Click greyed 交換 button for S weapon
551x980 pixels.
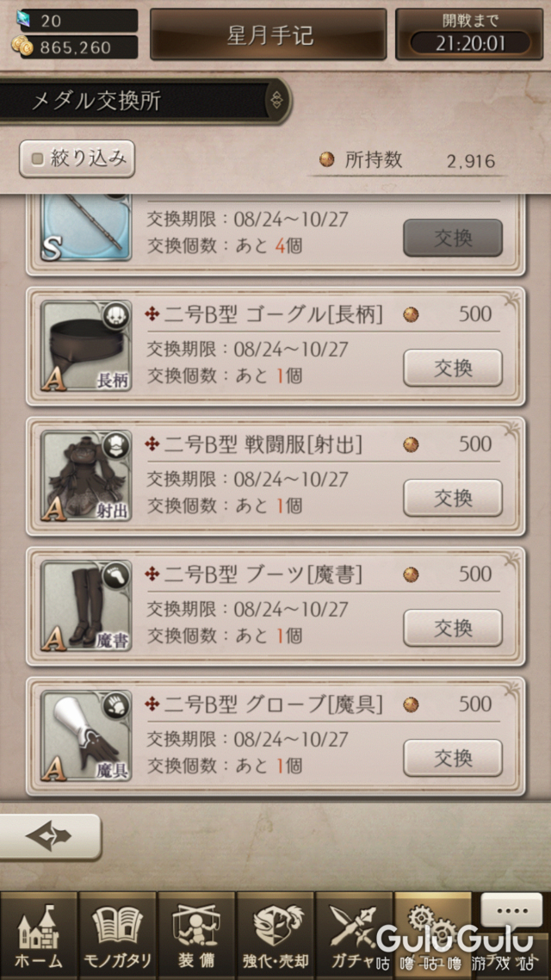(x=452, y=238)
